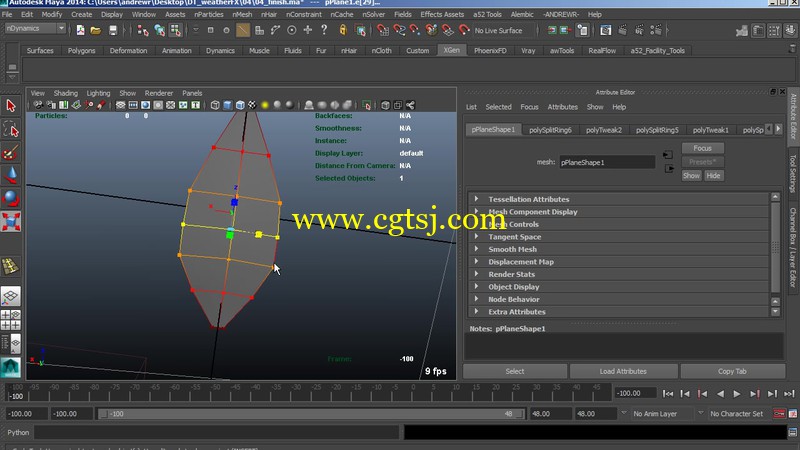Expand Object Display section

point(477,286)
